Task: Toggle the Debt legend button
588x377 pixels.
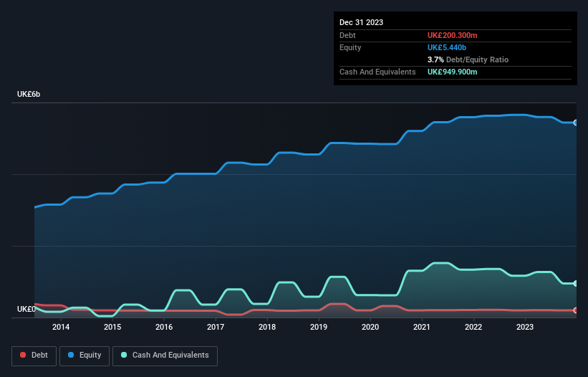Action: point(34,355)
